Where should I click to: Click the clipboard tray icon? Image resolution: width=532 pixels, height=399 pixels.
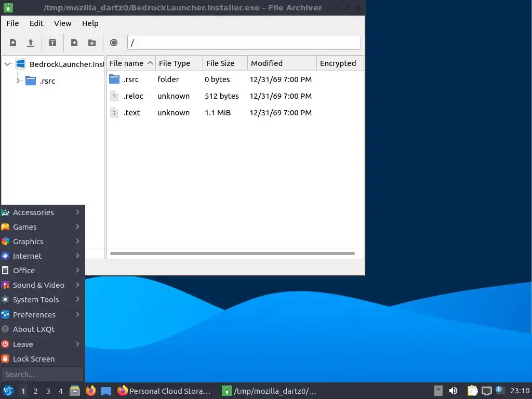coord(472,391)
